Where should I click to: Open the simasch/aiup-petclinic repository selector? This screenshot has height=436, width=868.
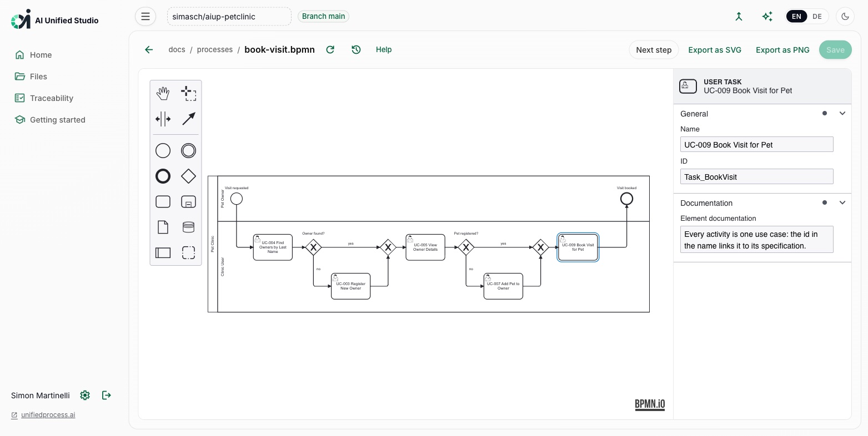tap(229, 17)
